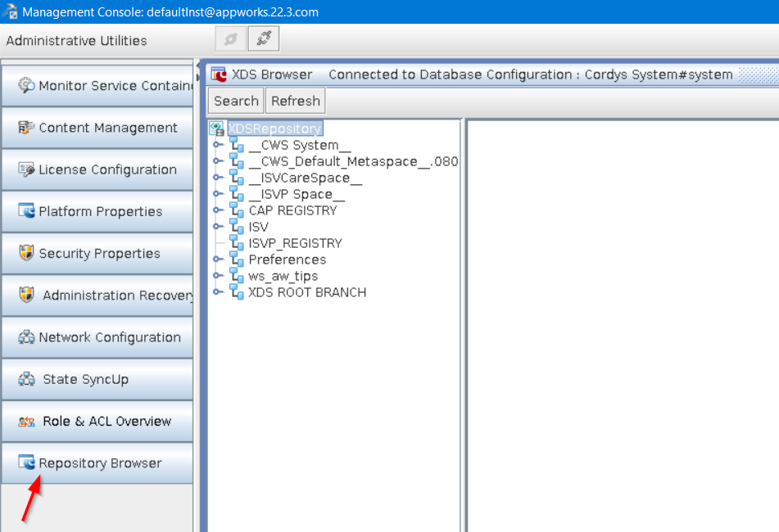Screen dimensions: 779x532
Task: Click the Network Configuration icon
Action: tap(26, 337)
